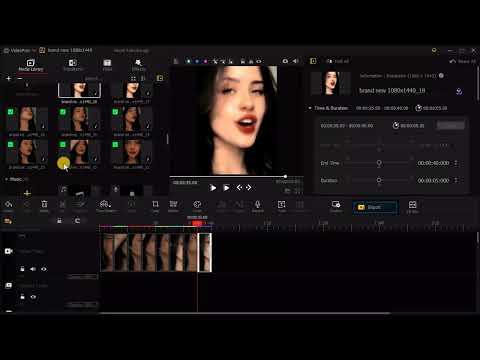Play the preview video

pos(213,188)
